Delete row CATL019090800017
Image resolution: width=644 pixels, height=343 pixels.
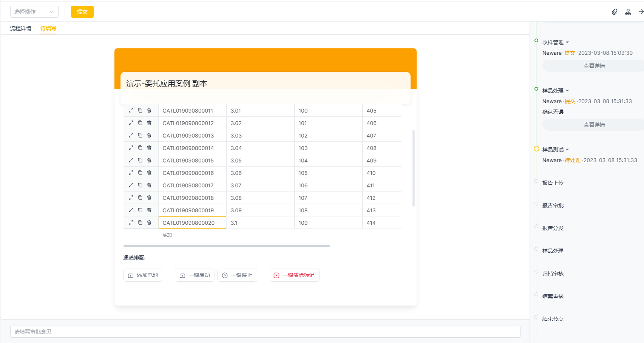pyautogui.click(x=149, y=185)
